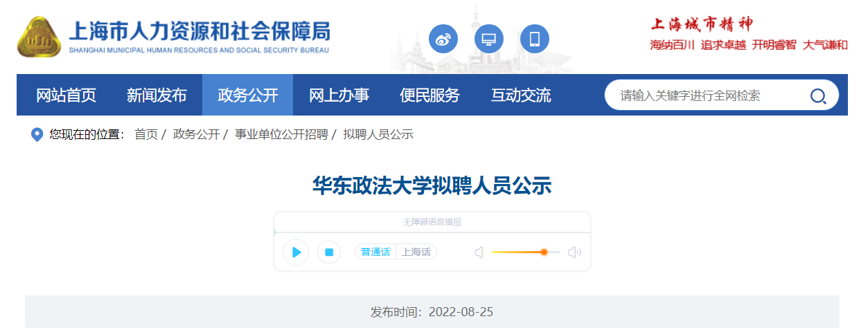Play the audio broadcast
This screenshot has width=868, height=330.
coord(296,253)
